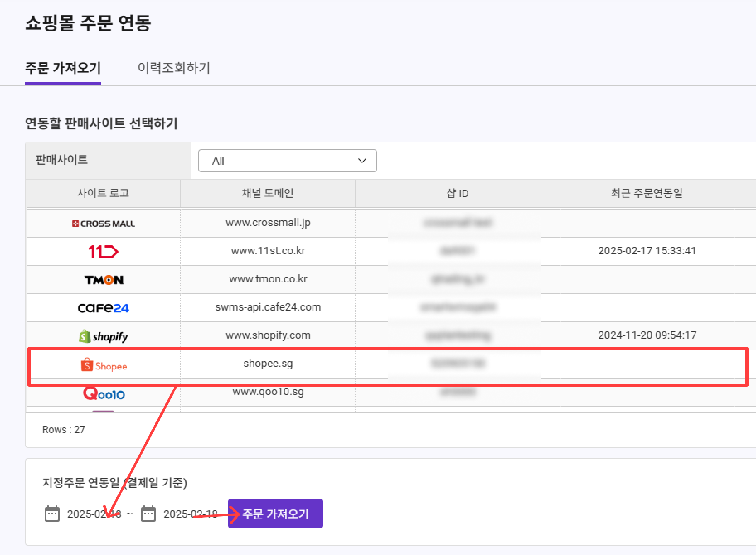Open the start date calendar icon
The width and height of the screenshot is (756, 555).
pyautogui.click(x=52, y=514)
